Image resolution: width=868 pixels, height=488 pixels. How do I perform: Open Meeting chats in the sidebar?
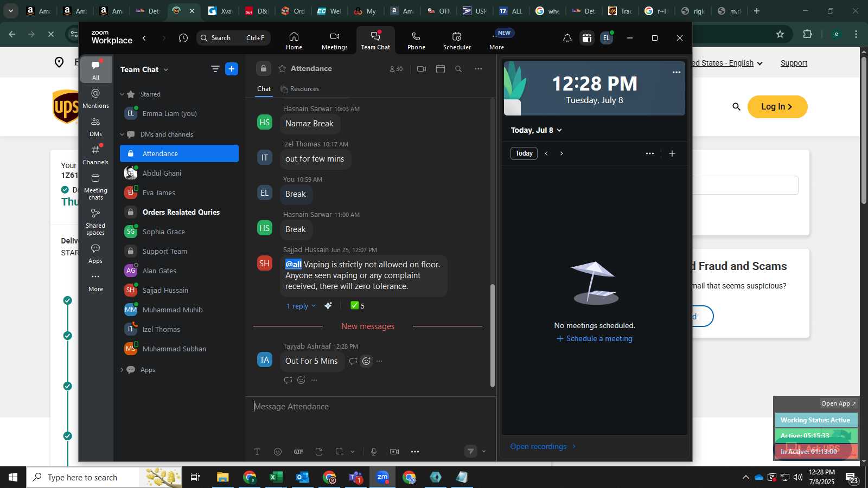[x=95, y=187]
